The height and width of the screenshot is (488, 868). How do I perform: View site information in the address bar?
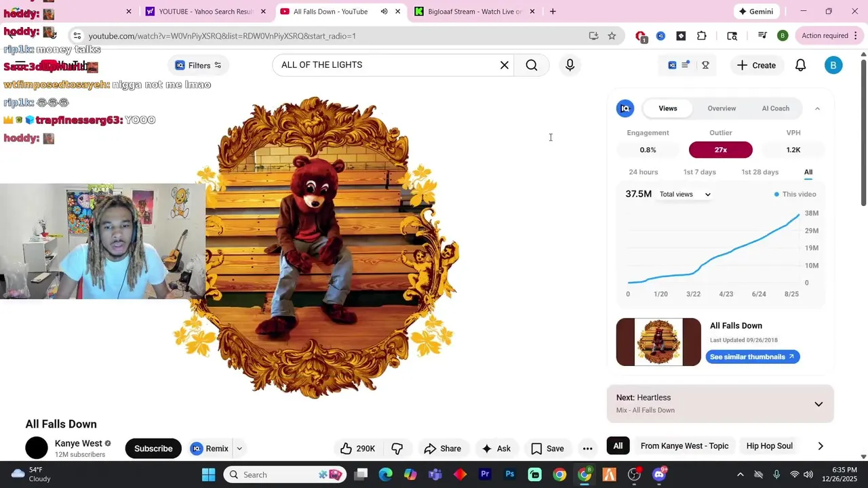pyautogui.click(x=77, y=36)
